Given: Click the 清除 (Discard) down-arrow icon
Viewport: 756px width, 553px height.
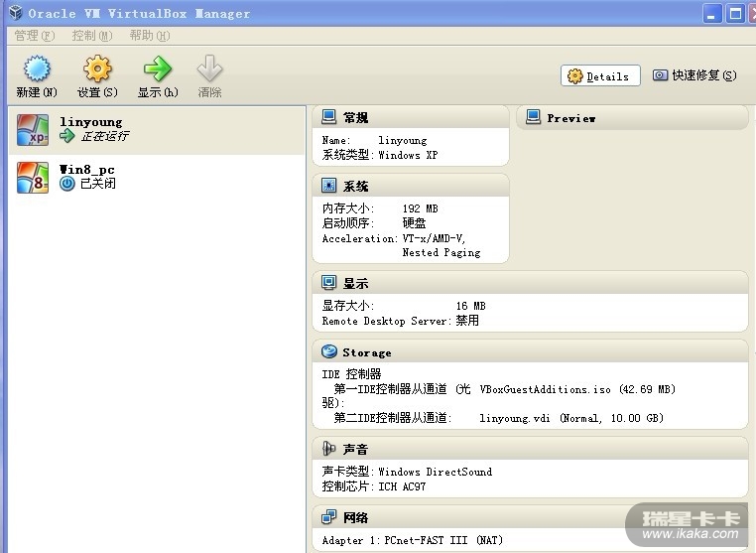Looking at the screenshot, I should (209, 69).
